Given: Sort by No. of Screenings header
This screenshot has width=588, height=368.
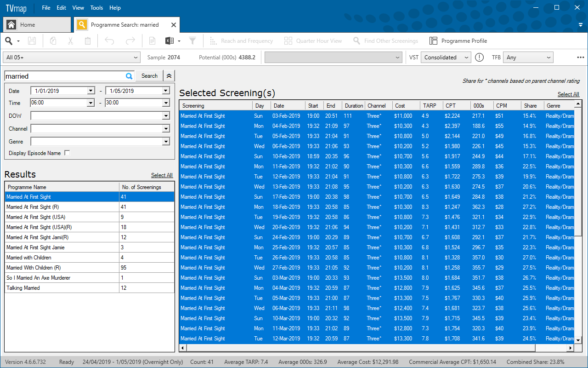Looking at the screenshot, I should (x=147, y=187).
